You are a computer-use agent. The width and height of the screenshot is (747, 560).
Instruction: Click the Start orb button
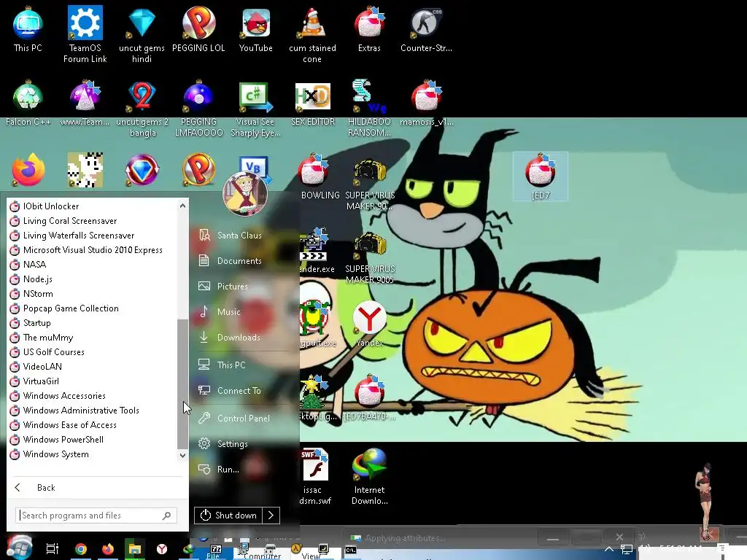tap(19, 548)
